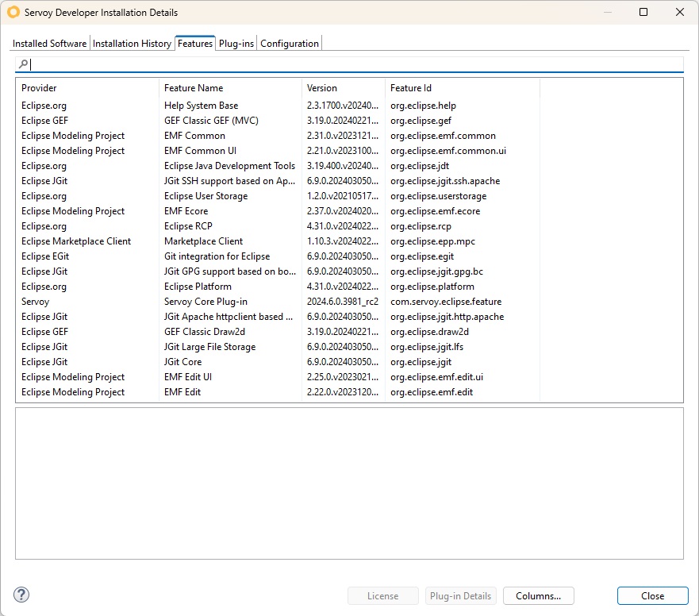The image size is (699, 616).
Task: Sort by the Version column header
Action: coord(344,88)
